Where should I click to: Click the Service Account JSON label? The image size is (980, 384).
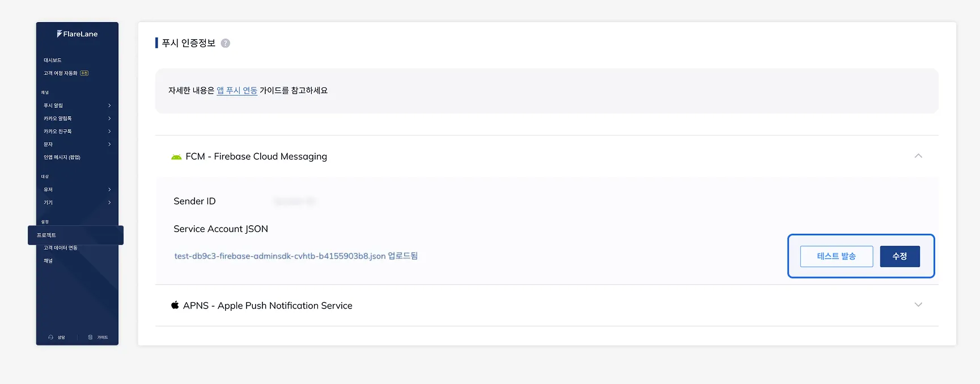[x=221, y=229]
